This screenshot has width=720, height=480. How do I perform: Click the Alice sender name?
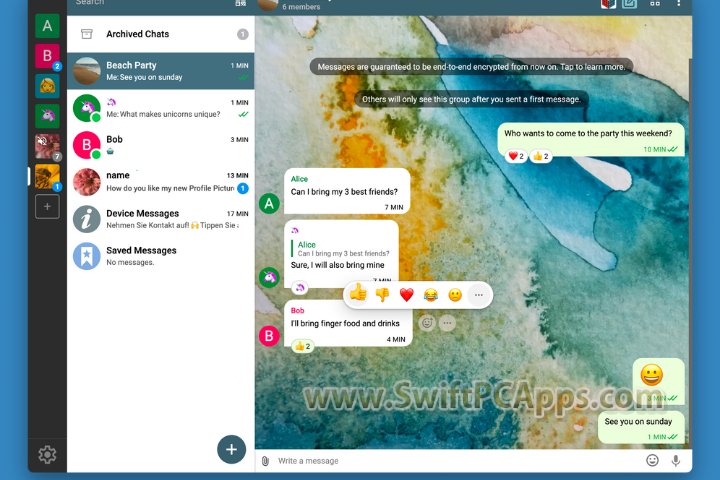[299, 179]
